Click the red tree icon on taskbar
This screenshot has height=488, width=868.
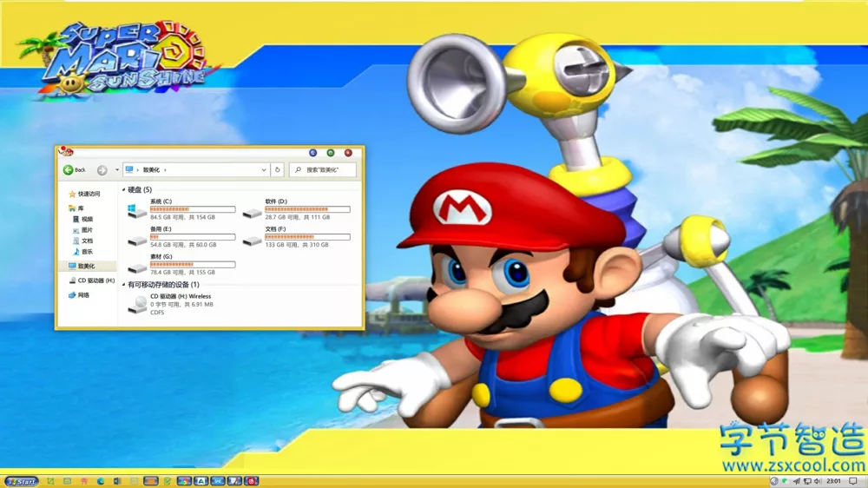click(83, 481)
